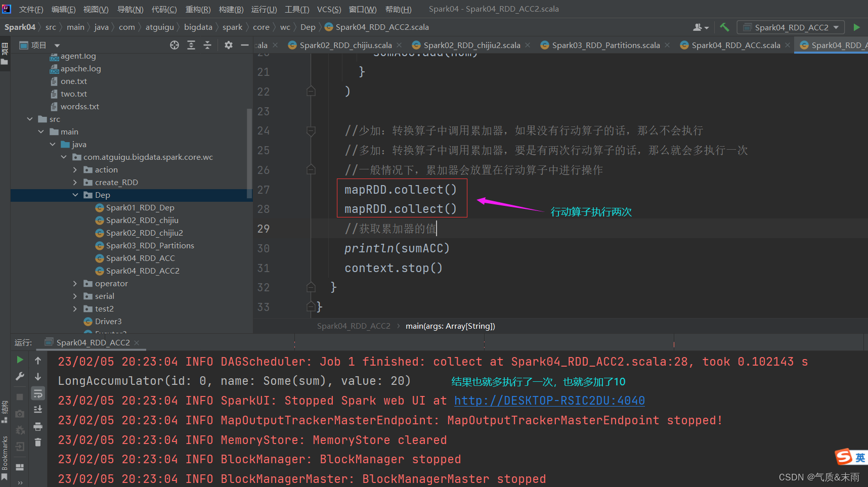Collapse the src folder in the tree

pos(30,119)
